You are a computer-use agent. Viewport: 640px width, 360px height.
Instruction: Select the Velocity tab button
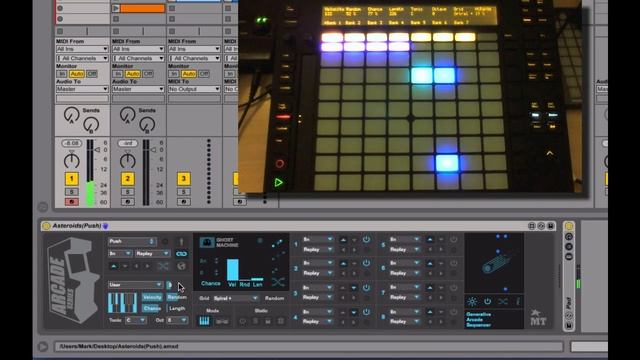pos(152,298)
